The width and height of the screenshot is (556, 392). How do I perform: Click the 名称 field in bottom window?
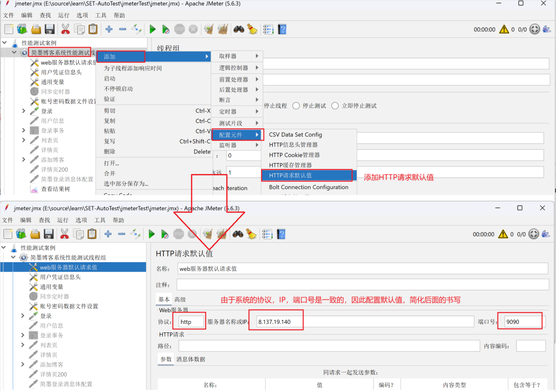click(363, 269)
